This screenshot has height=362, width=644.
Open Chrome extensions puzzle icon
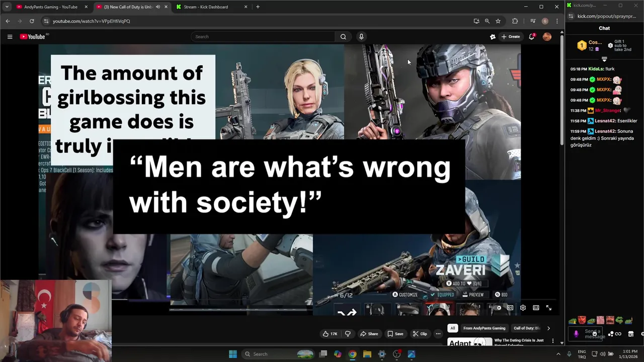click(515, 21)
